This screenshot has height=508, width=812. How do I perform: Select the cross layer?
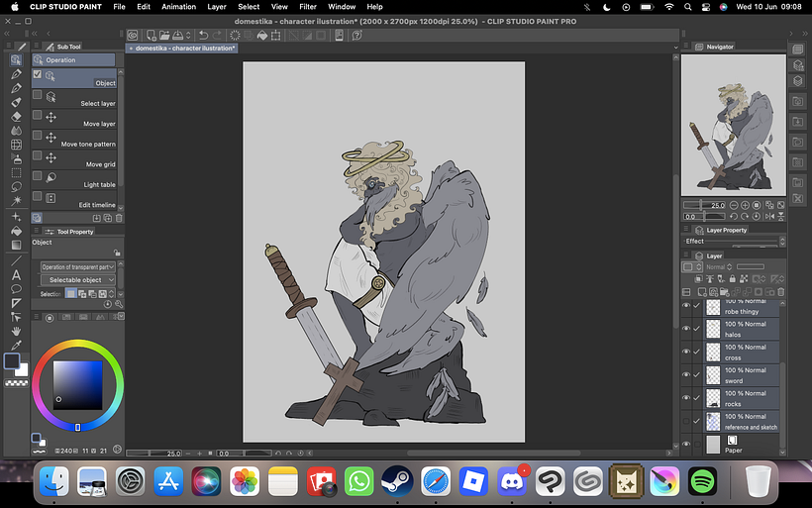click(741, 353)
